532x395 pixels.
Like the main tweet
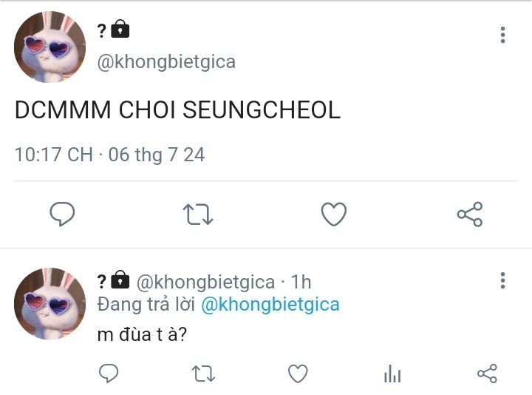pyautogui.click(x=334, y=215)
